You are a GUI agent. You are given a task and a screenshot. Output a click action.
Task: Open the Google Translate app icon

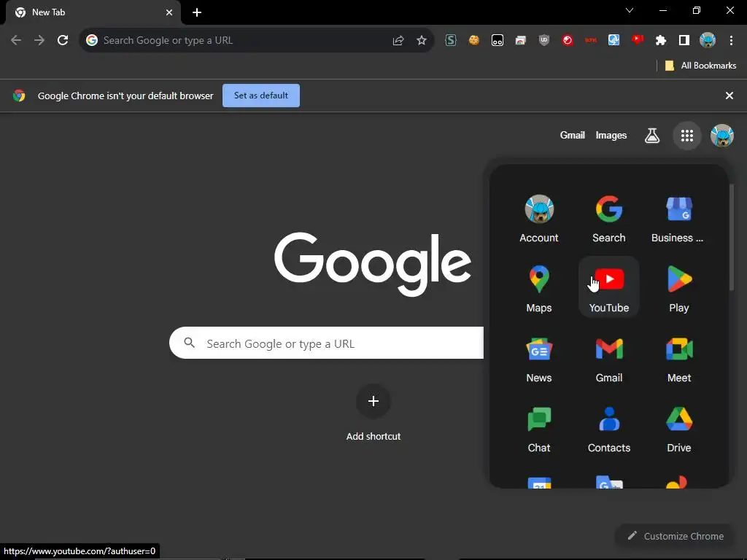(609, 482)
